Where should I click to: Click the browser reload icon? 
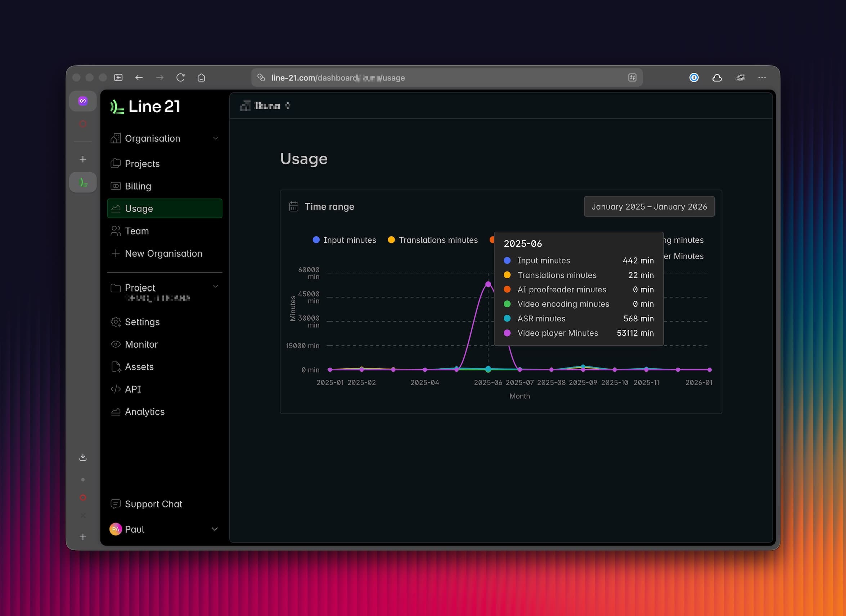[180, 78]
